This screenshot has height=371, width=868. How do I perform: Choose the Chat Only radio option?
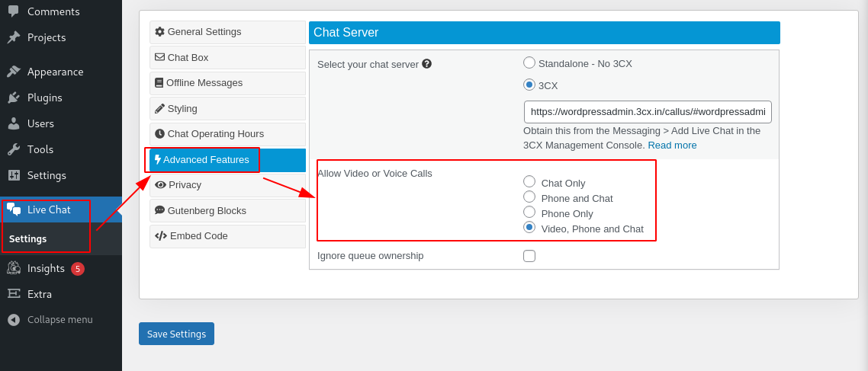point(529,181)
